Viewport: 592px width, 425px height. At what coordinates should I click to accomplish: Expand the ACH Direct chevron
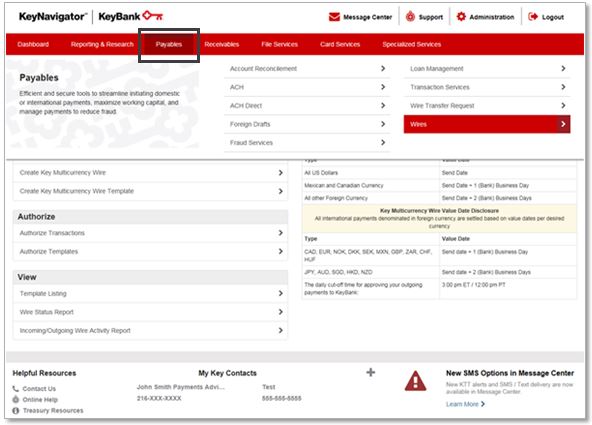point(383,105)
